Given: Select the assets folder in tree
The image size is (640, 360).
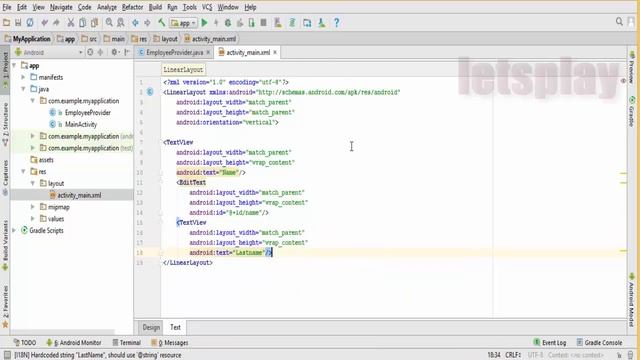Looking at the screenshot, I should [x=46, y=160].
